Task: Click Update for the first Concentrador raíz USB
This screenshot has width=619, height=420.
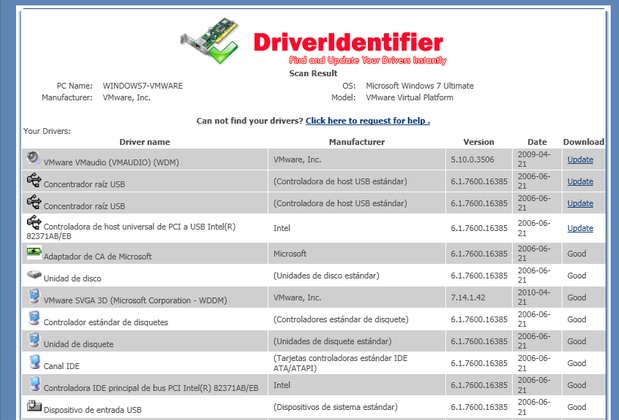Action: click(x=580, y=182)
